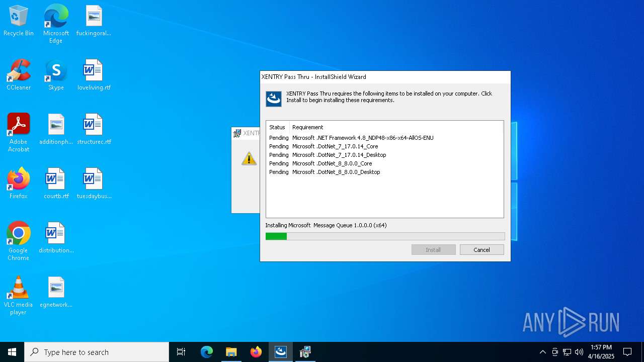Open the clock showing 1:57 PM
Viewport: 644px width, 362px height.
pos(601,352)
